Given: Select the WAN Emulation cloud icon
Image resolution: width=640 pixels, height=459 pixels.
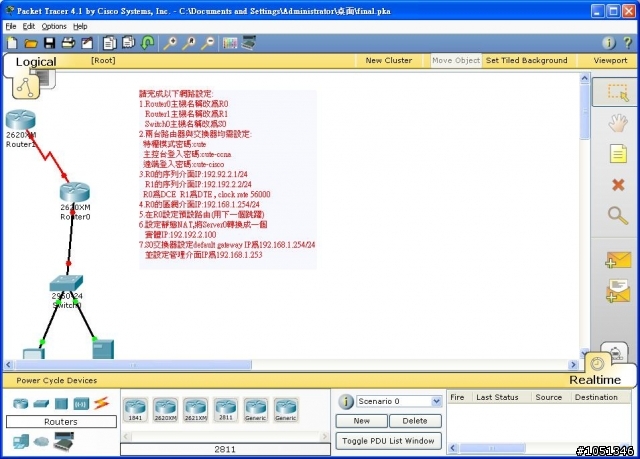Looking at the screenshot, I should [41, 441].
